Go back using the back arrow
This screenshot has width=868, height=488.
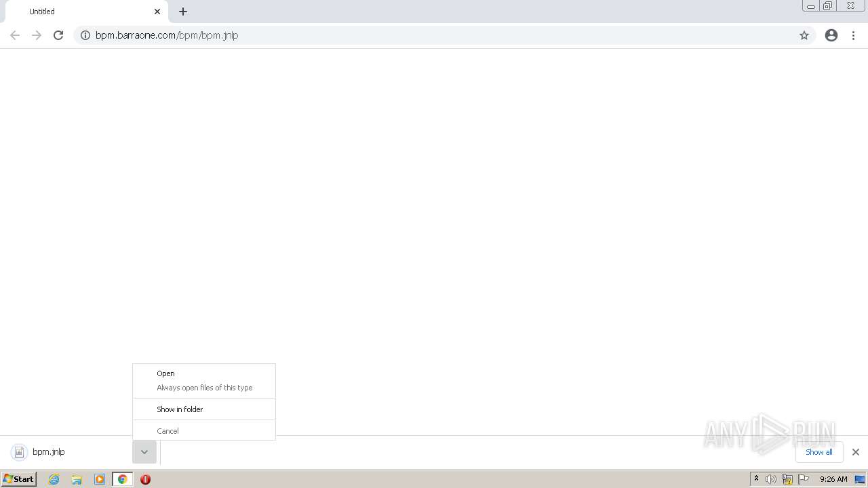[x=15, y=35]
